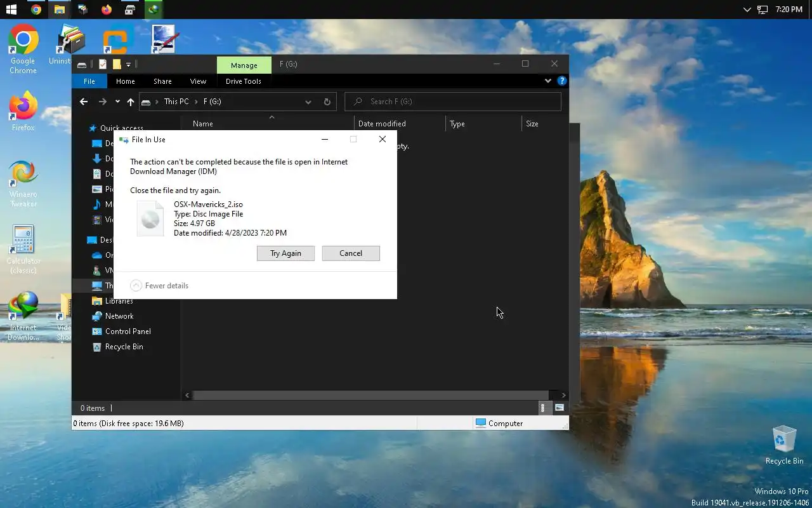Image resolution: width=812 pixels, height=508 pixels.
Task: Switch to large icons view layout
Action: [x=560, y=408]
